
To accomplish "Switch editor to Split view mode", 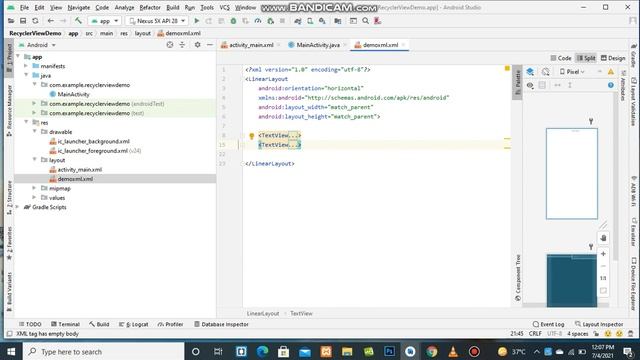I will click(x=586, y=58).
